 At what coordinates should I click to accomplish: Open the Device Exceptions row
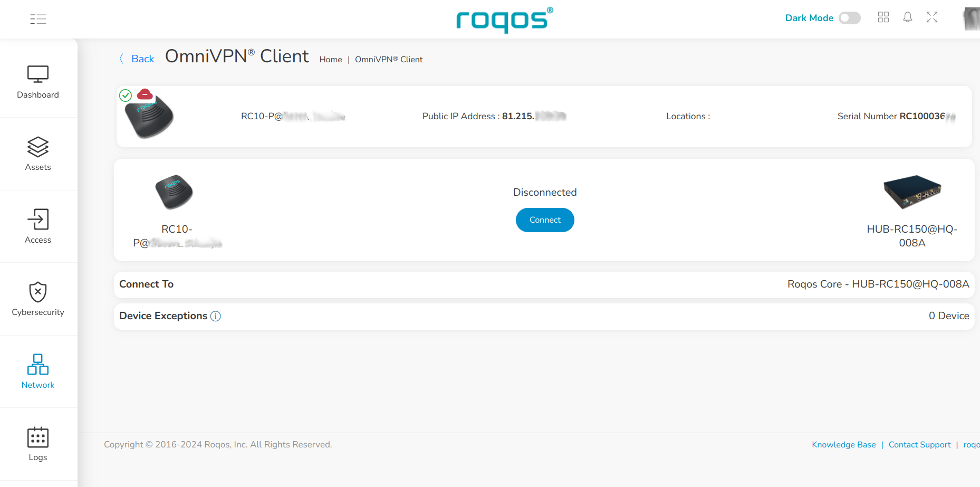point(544,316)
